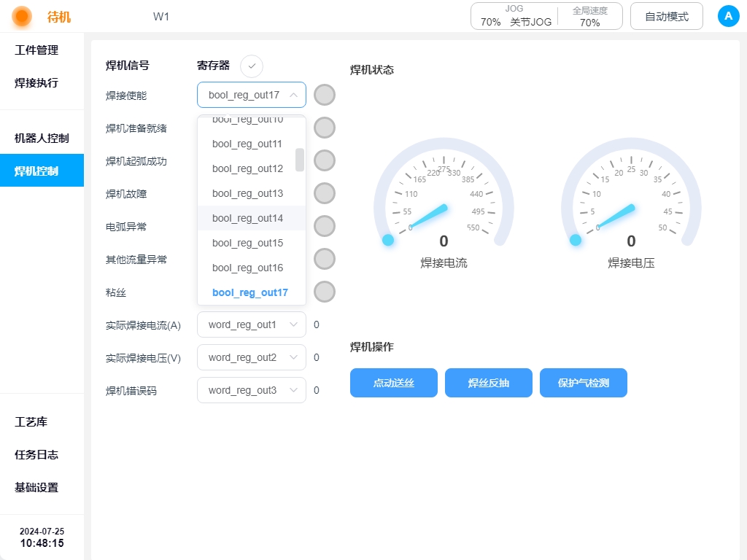The image size is (747, 560).
Task: Toggle the 焊接使能 signal indicator
Action: pyautogui.click(x=325, y=95)
